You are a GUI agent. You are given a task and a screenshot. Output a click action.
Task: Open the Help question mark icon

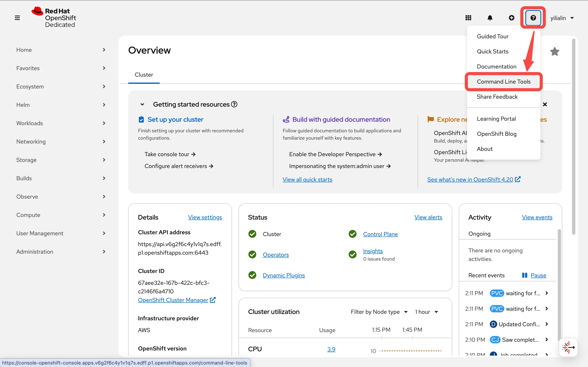click(533, 18)
